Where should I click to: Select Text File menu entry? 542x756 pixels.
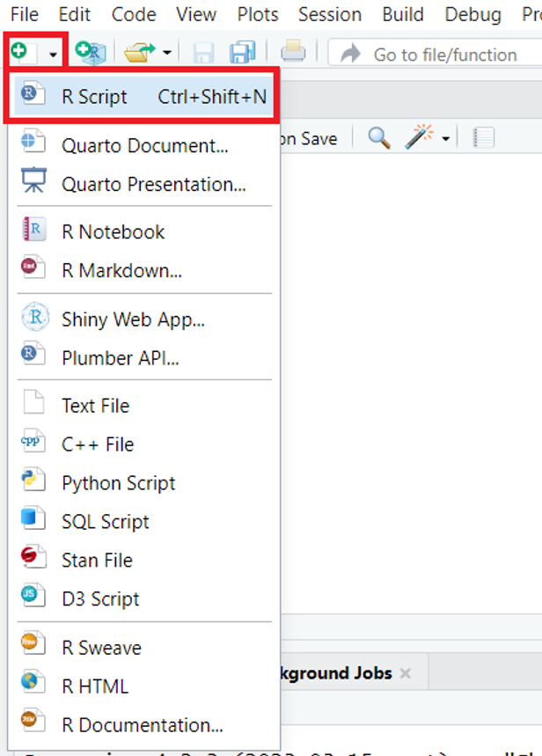pyautogui.click(x=143, y=406)
